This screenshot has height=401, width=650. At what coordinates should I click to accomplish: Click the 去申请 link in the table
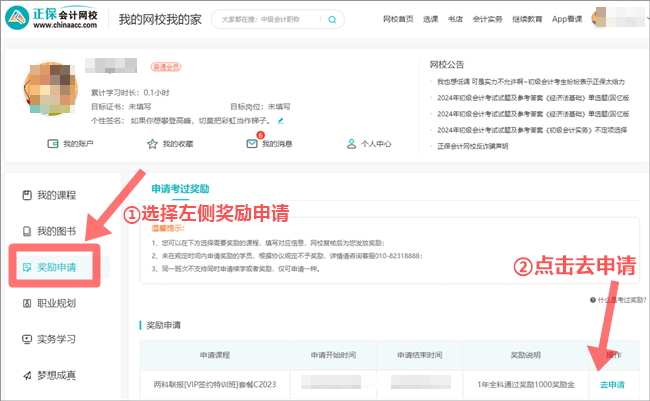coord(612,385)
